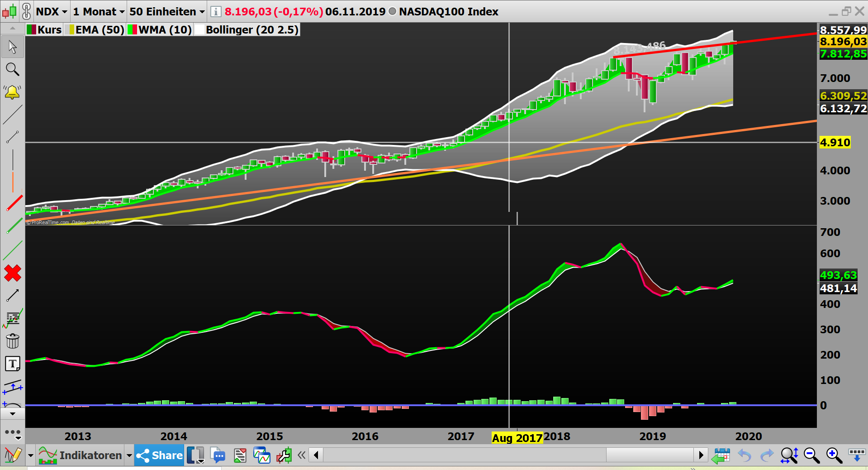Open chart options with the wrench icon

point(284,456)
